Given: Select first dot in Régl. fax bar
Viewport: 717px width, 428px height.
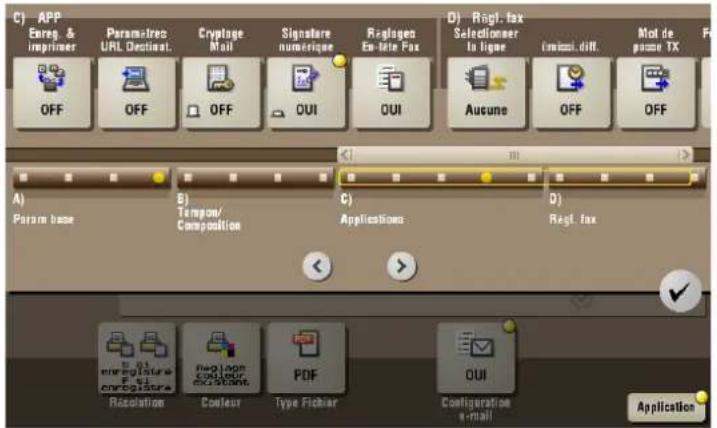Looking at the screenshot, I should [559, 177].
